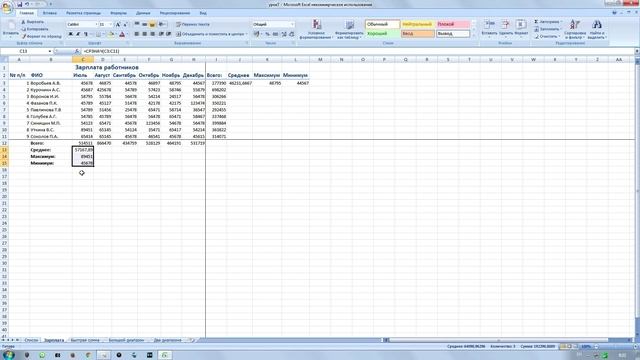Open Сортировка и фильтр menu
Viewport: 640px width, 360px height.
[x=575, y=29]
